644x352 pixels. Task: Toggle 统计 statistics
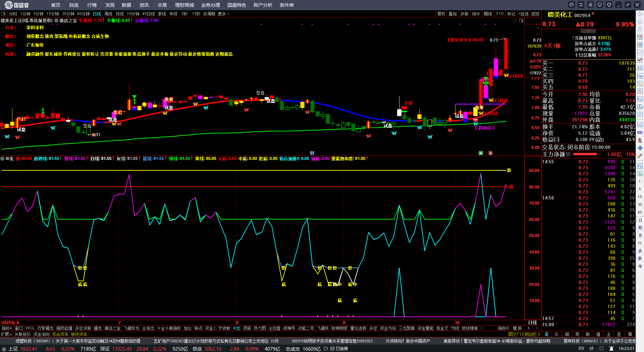pos(476,14)
